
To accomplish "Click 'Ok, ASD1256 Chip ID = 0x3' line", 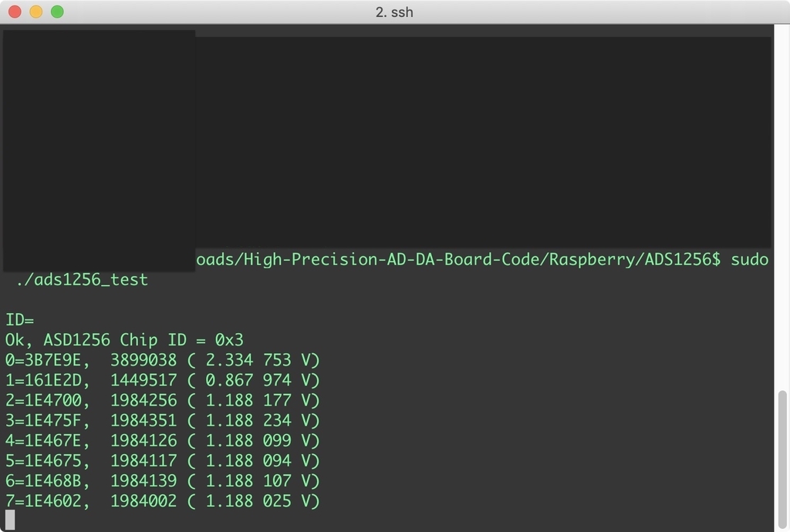I will [124, 340].
